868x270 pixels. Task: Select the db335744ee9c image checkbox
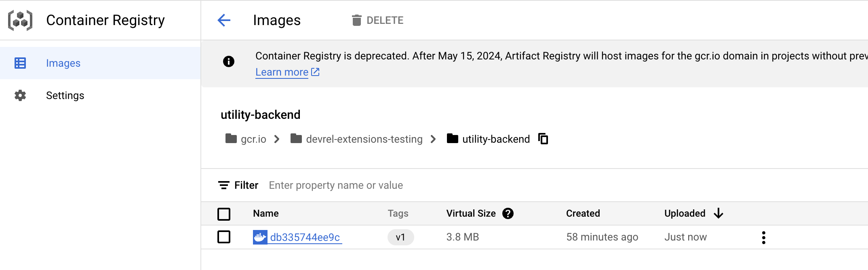click(x=224, y=237)
